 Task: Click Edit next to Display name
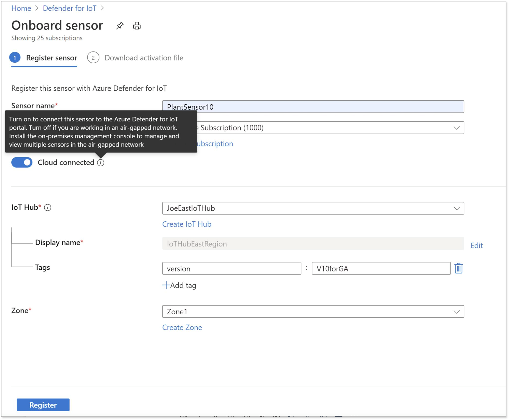pyautogui.click(x=476, y=245)
